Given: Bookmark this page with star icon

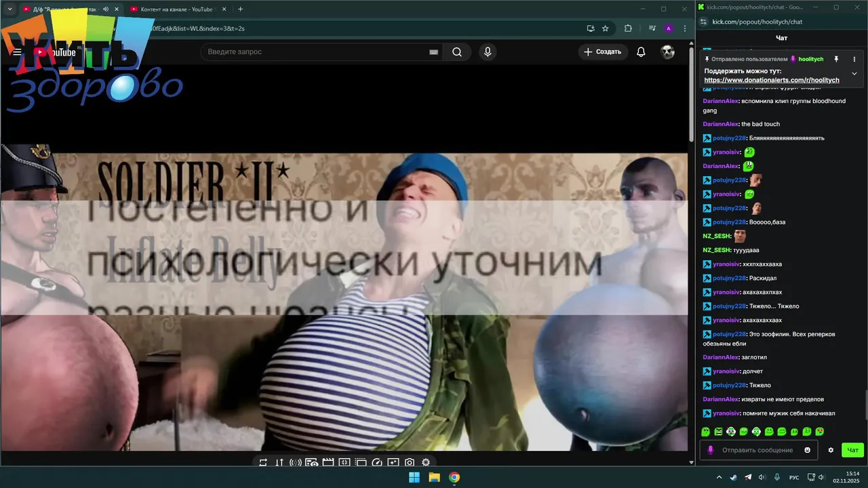Looking at the screenshot, I should [x=606, y=28].
